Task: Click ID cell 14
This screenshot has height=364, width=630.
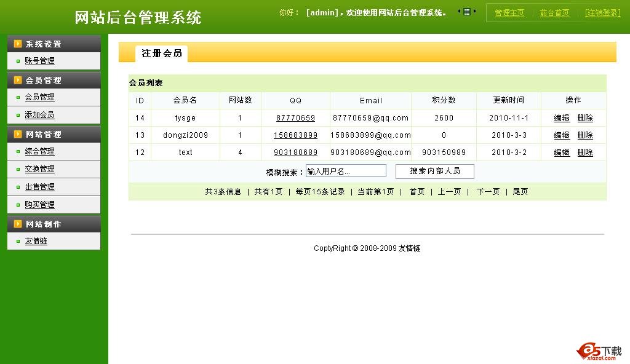Action: (140, 117)
